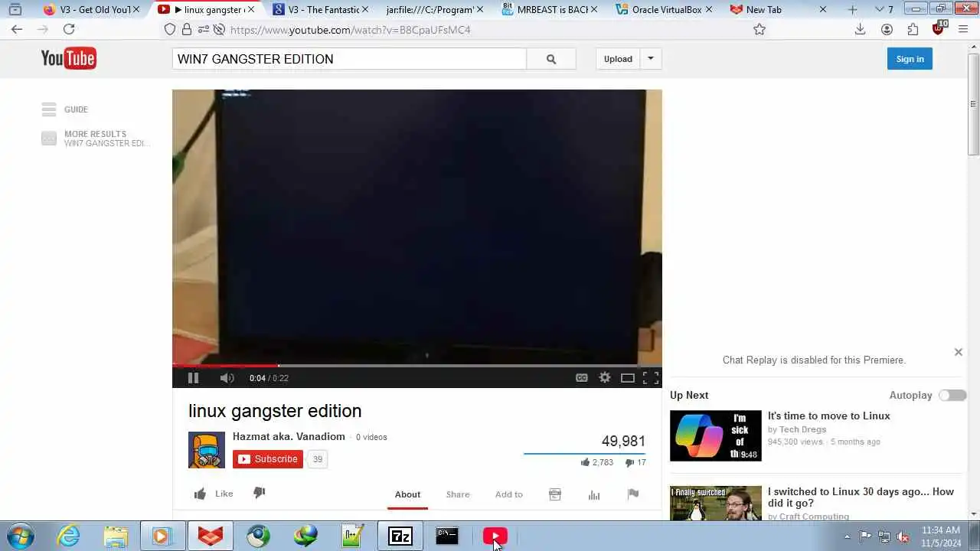The height and width of the screenshot is (551, 980).
Task: Open the transcript icon below video
Action: coord(555,494)
